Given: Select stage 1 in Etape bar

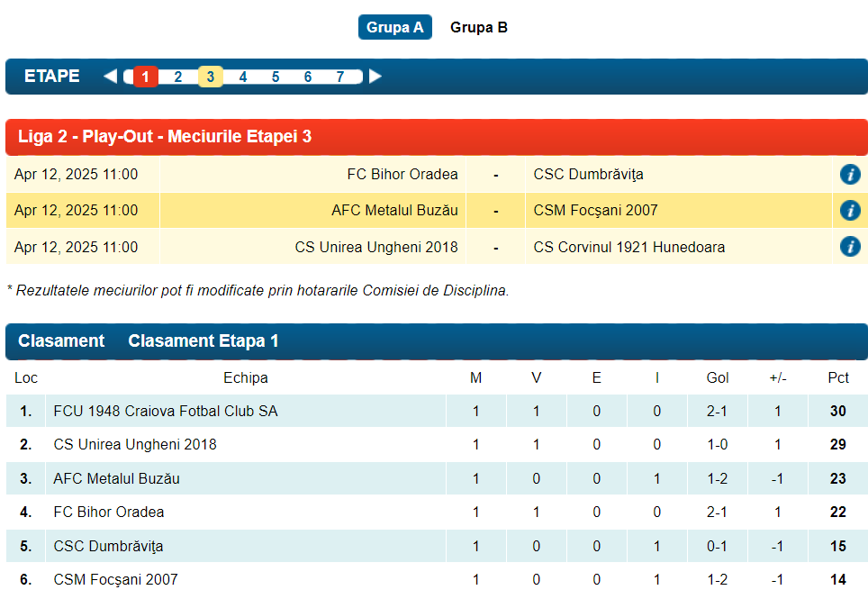Looking at the screenshot, I should tap(145, 77).
